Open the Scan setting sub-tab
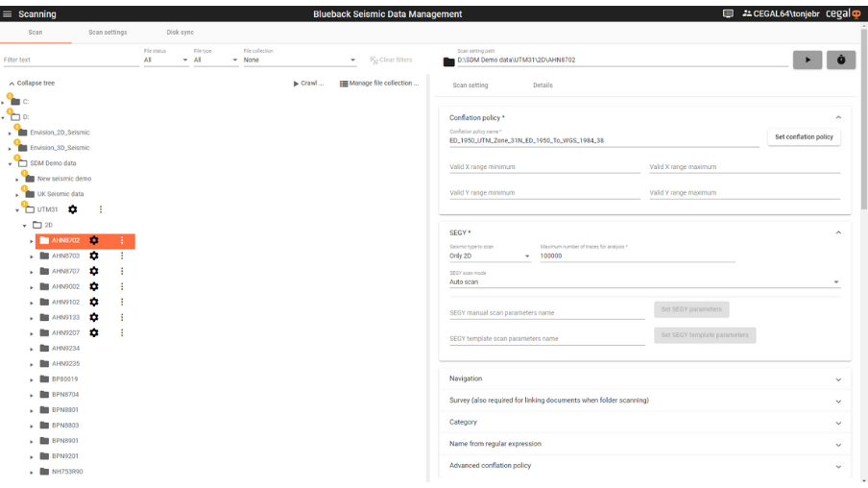The height and width of the screenshot is (488, 868). pyautogui.click(x=470, y=85)
